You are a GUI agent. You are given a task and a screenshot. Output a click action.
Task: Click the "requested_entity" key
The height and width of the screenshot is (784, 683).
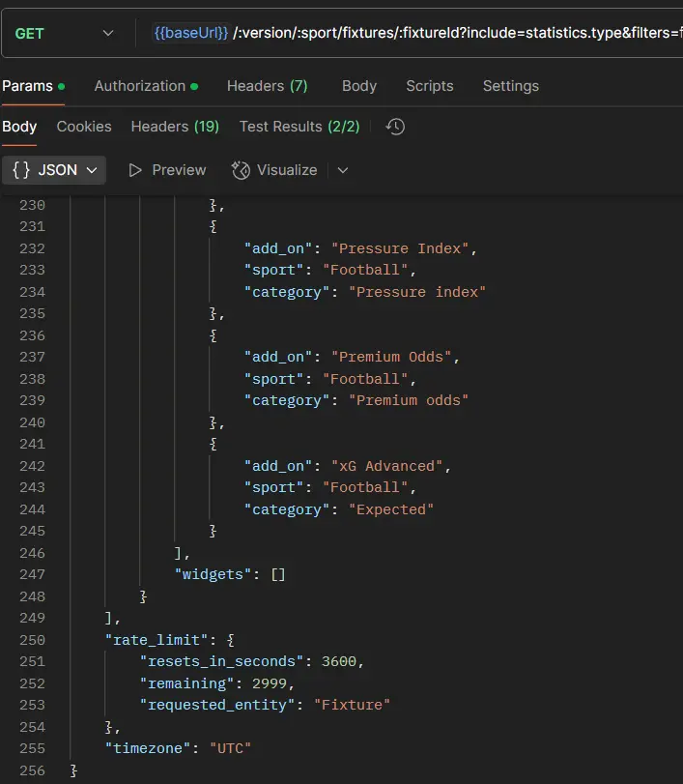pos(217,705)
